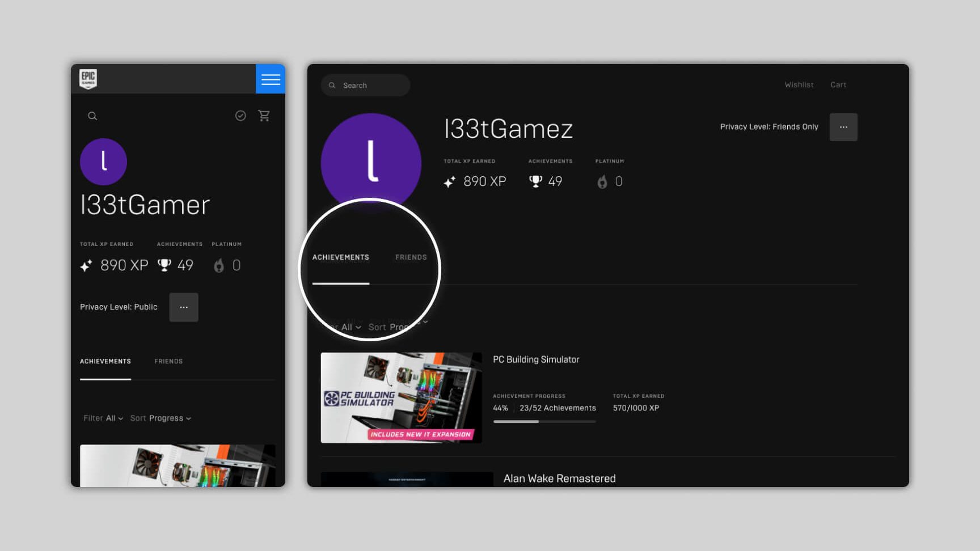The width and height of the screenshot is (980, 551).
Task: Open options button next to Privacy Level: Public
Action: pyautogui.click(x=184, y=307)
